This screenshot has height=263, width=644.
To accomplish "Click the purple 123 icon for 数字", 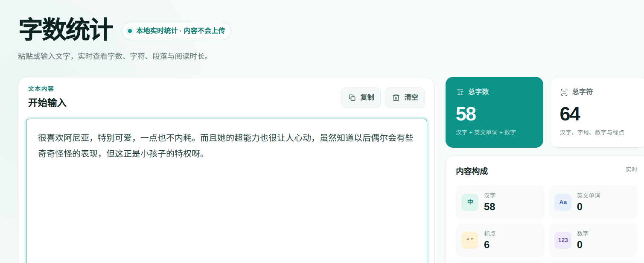I will (x=563, y=240).
